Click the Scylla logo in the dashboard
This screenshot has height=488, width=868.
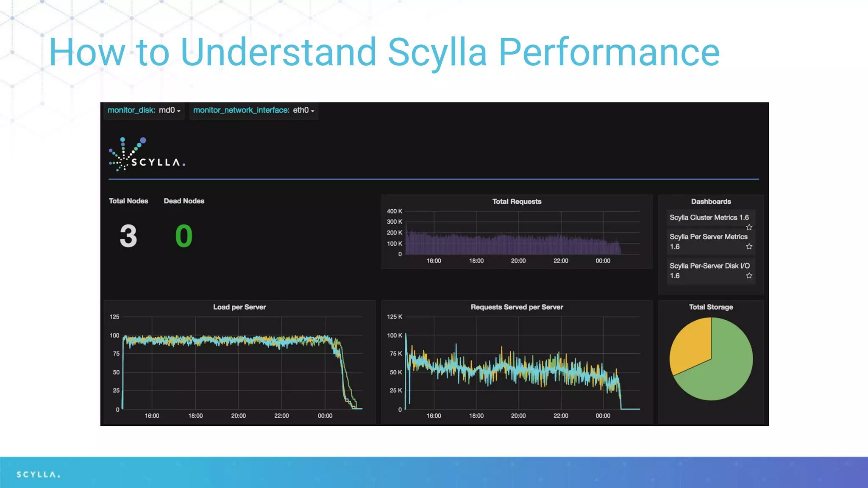[x=147, y=155]
